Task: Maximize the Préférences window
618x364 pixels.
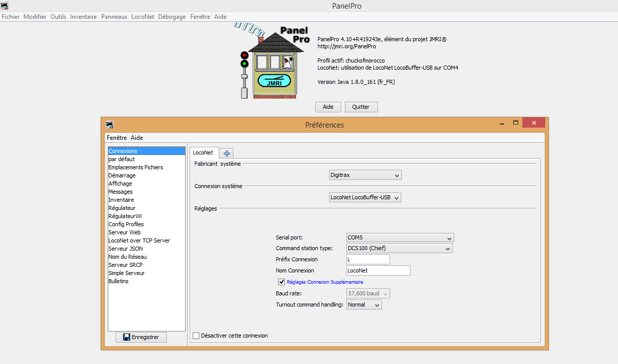Action: 515,123
